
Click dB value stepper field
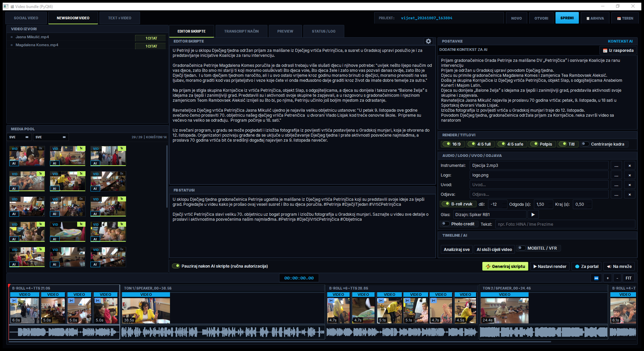tap(498, 204)
